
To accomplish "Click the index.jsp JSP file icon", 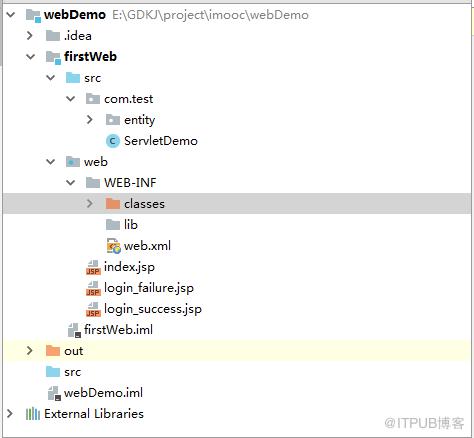I will 93,267.
